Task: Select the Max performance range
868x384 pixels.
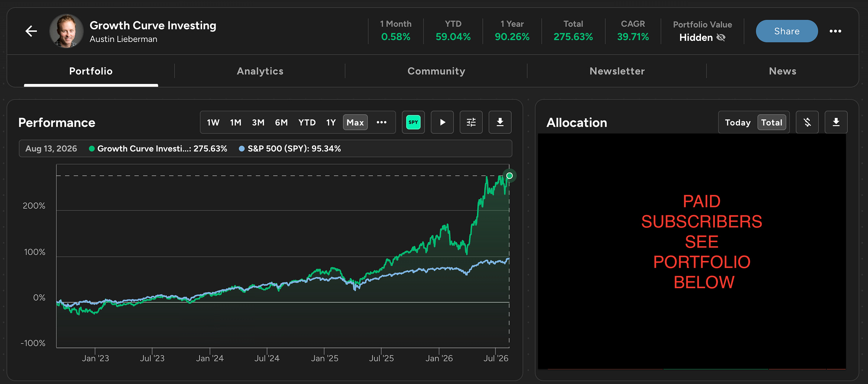Action: pos(355,122)
